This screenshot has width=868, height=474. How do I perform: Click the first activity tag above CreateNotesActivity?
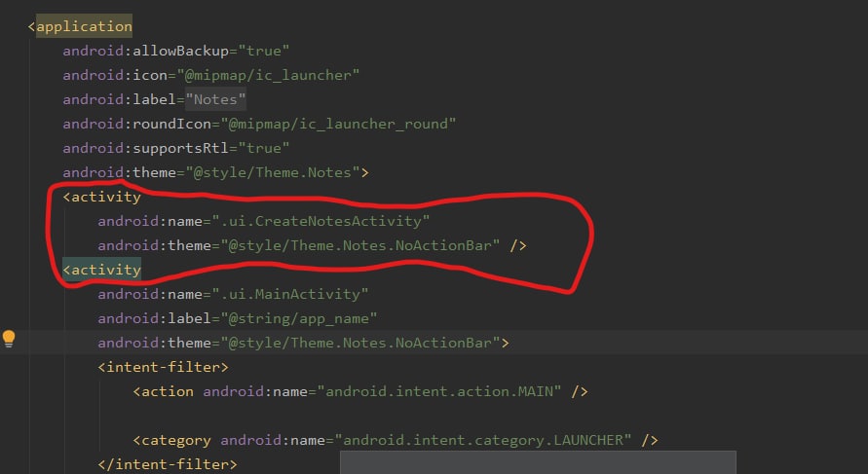(x=102, y=197)
